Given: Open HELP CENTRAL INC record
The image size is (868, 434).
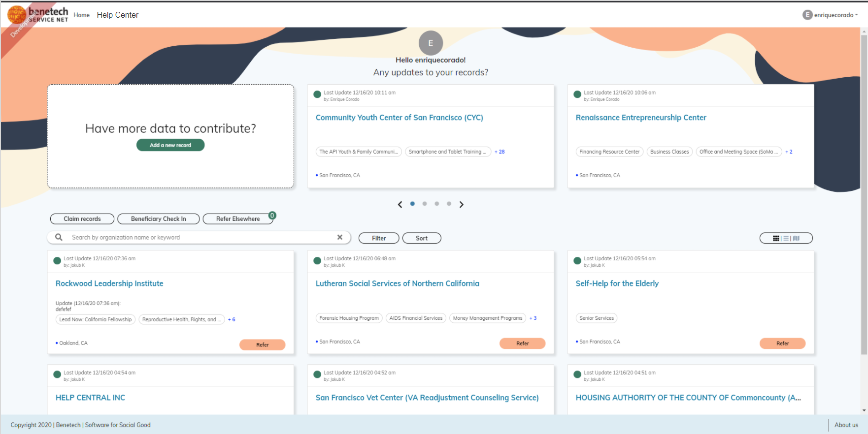Looking at the screenshot, I should point(90,398).
